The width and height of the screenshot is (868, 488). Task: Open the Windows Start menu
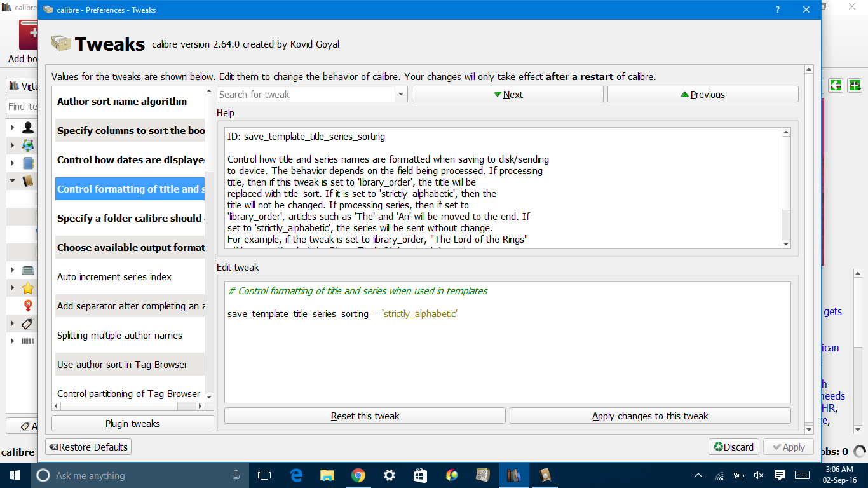[15, 475]
